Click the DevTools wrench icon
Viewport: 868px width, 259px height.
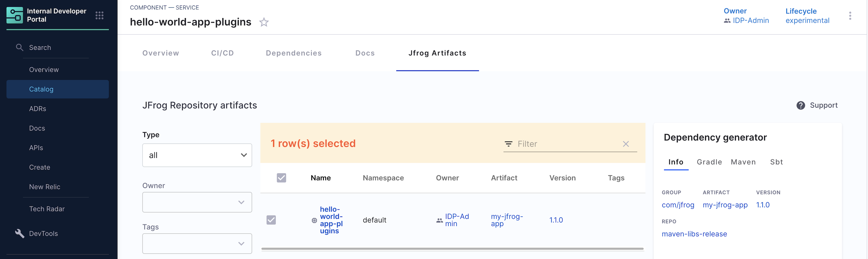(x=20, y=233)
